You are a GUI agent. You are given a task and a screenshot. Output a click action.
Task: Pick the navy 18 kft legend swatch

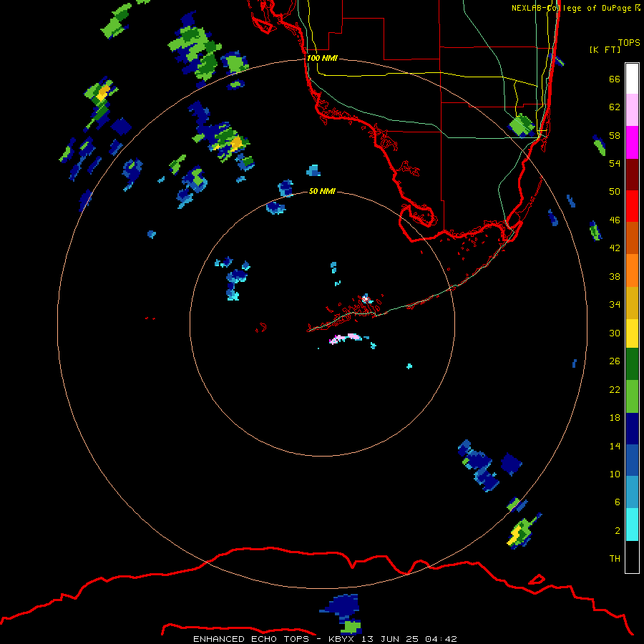tap(632, 429)
